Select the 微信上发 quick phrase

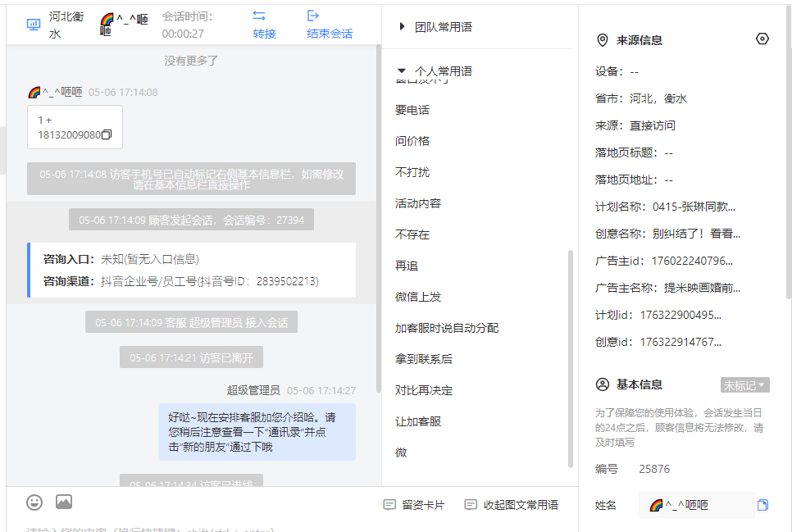point(418,297)
